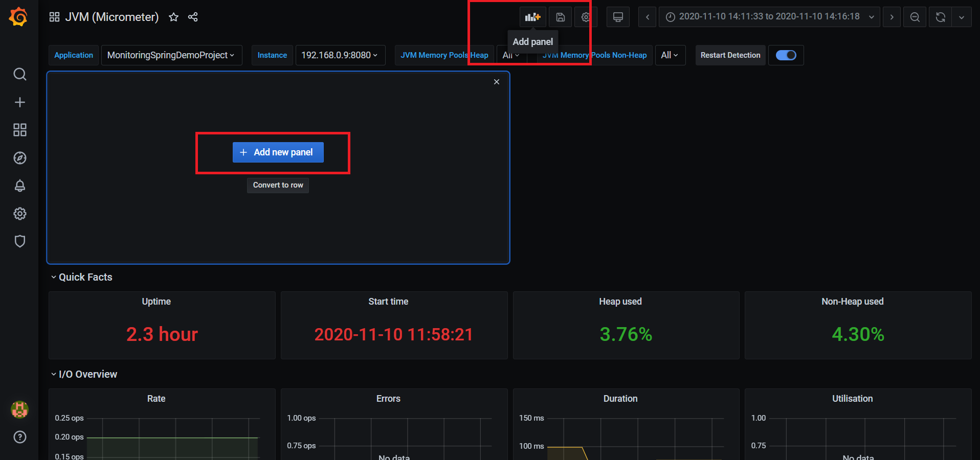Viewport: 980px width, 460px height.
Task: Open the Server Admin shield icon
Action: click(x=19, y=241)
